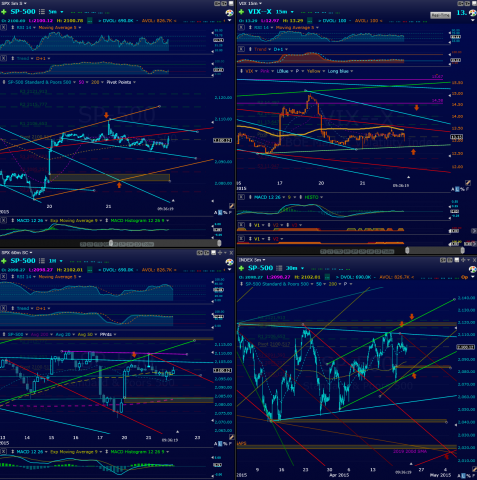The image size is (477, 480).
Task: Click percent scale toggle in SPX 5m chart
Action: (225, 213)
